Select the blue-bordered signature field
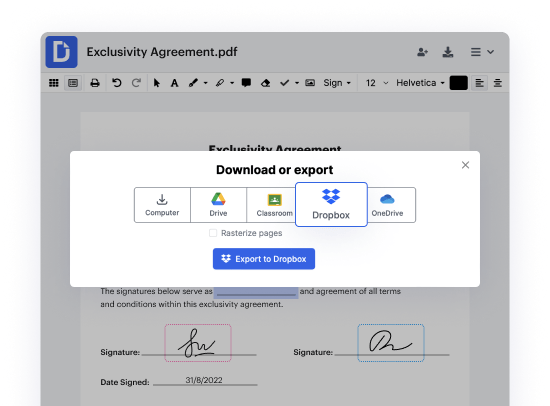 pos(391,343)
